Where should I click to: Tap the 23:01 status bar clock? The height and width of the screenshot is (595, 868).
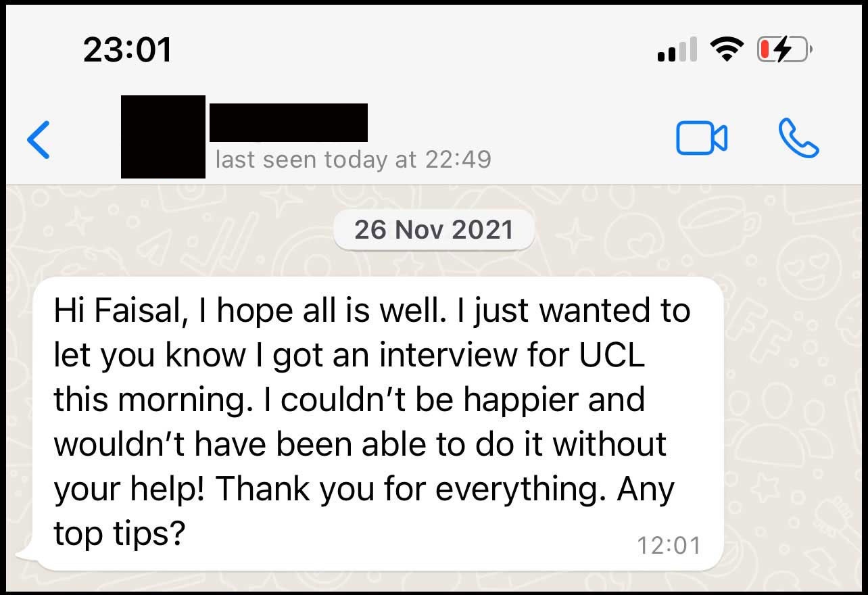click(x=128, y=50)
